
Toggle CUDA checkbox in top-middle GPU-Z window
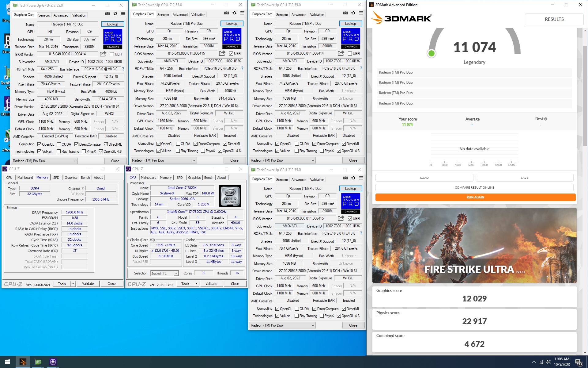click(178, 144)
